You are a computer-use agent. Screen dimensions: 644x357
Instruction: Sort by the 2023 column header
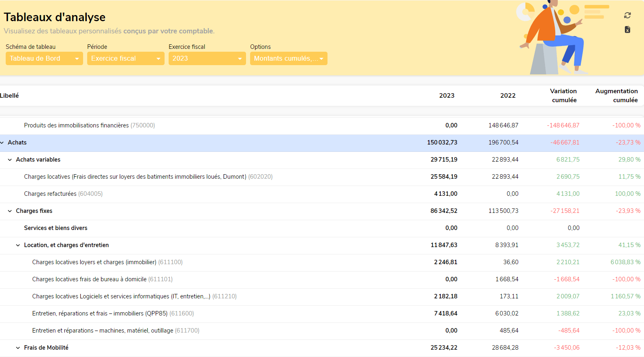[x=446, y=96]
